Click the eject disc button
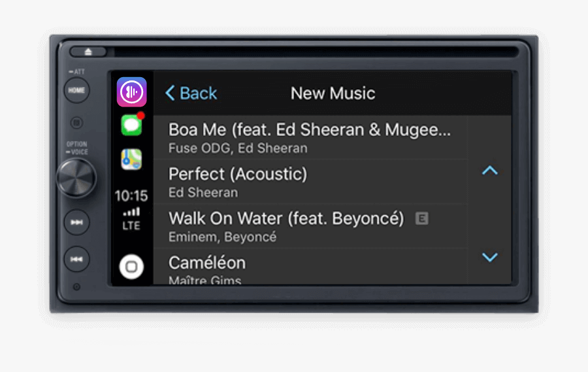The width and height of the screenshot is (588, 372). 88,52
